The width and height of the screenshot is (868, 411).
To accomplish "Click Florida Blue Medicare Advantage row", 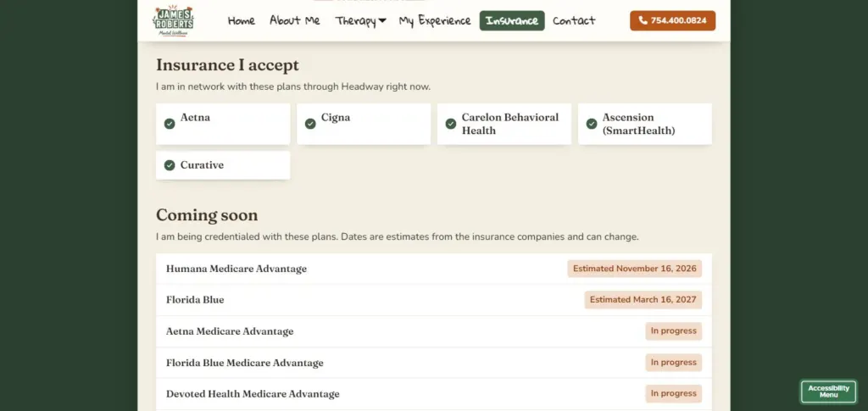I will [434, 363].
